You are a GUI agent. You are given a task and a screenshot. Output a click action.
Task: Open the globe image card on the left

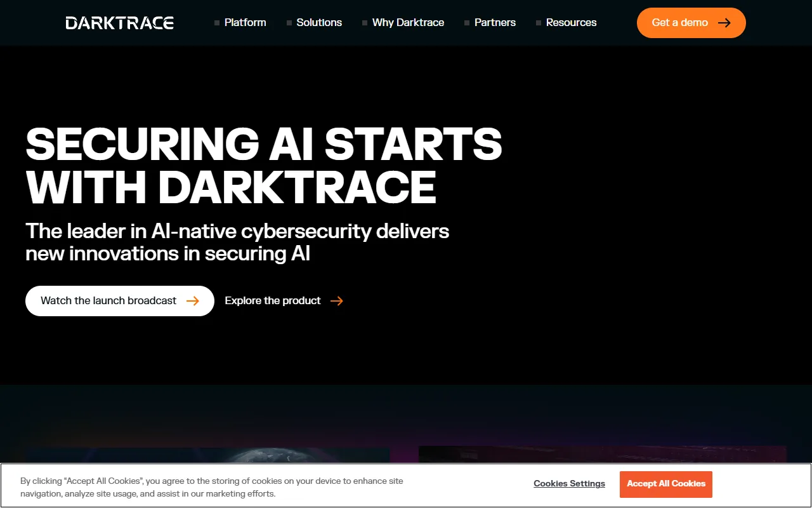(208, 455)
